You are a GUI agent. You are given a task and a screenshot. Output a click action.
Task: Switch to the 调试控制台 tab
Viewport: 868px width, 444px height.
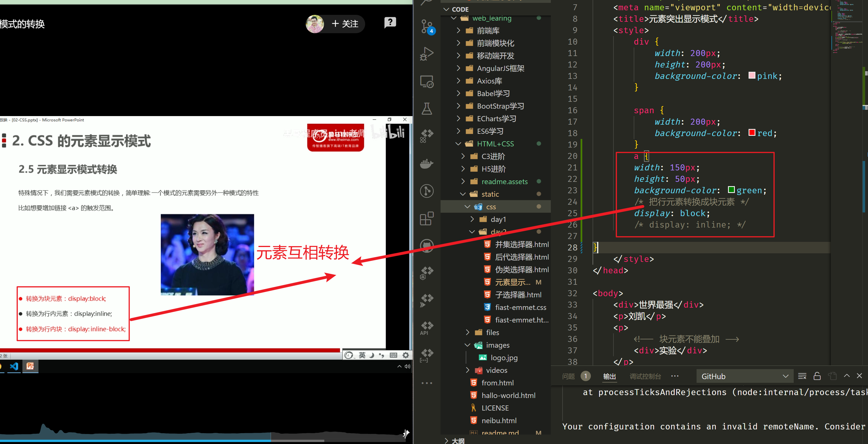(645, 376)
